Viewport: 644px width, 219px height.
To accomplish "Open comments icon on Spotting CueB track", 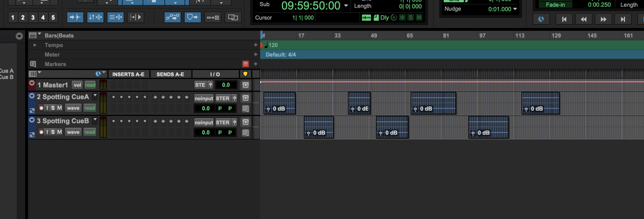I will (245, 133).
